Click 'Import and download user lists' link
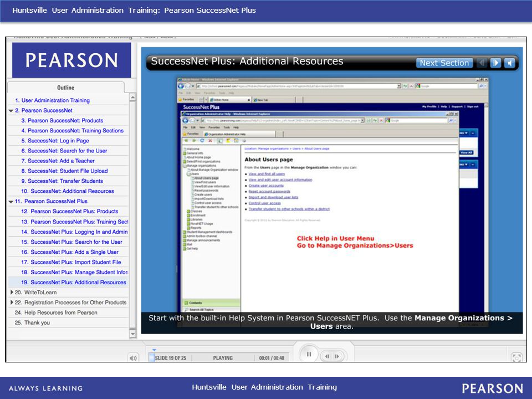This screenshot has width=532, height=399. (273, 197)
